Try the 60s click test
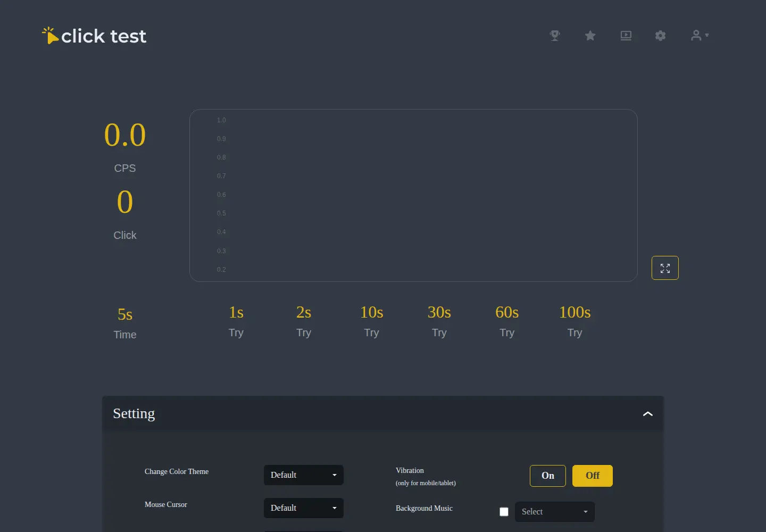 [x=507, y=321]
